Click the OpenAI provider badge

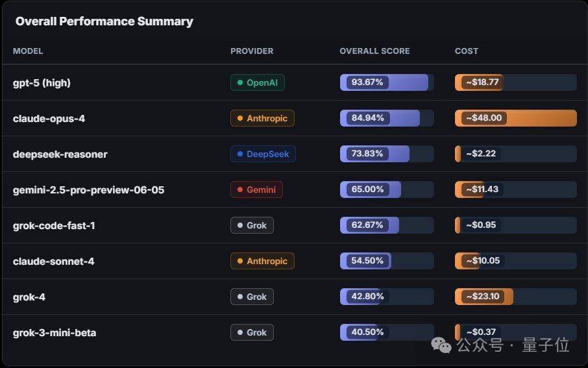[257, 82]
